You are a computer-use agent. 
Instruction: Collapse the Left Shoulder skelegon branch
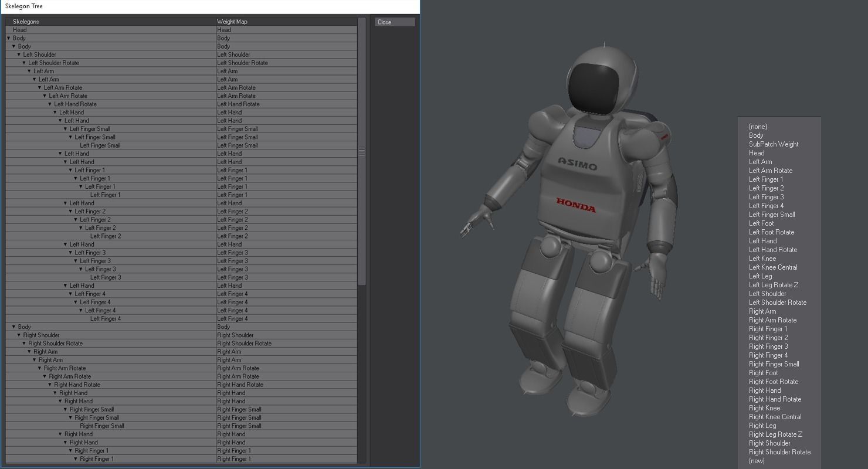[19, 55]
